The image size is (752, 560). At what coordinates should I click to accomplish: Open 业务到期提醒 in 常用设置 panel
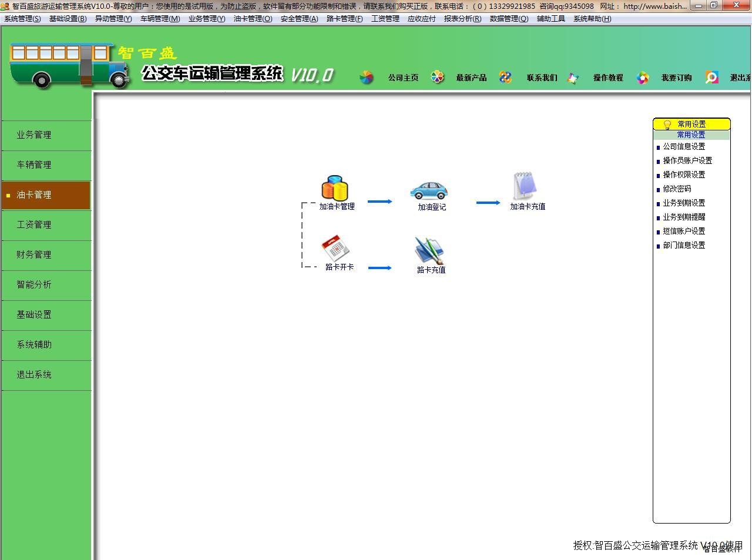(684, 217)
